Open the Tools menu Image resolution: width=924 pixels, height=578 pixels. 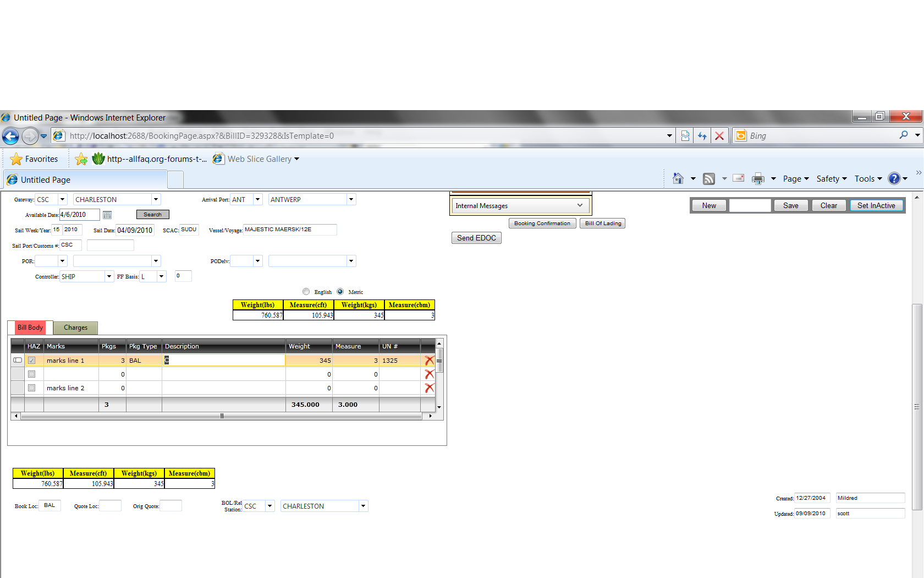(868, 178)
